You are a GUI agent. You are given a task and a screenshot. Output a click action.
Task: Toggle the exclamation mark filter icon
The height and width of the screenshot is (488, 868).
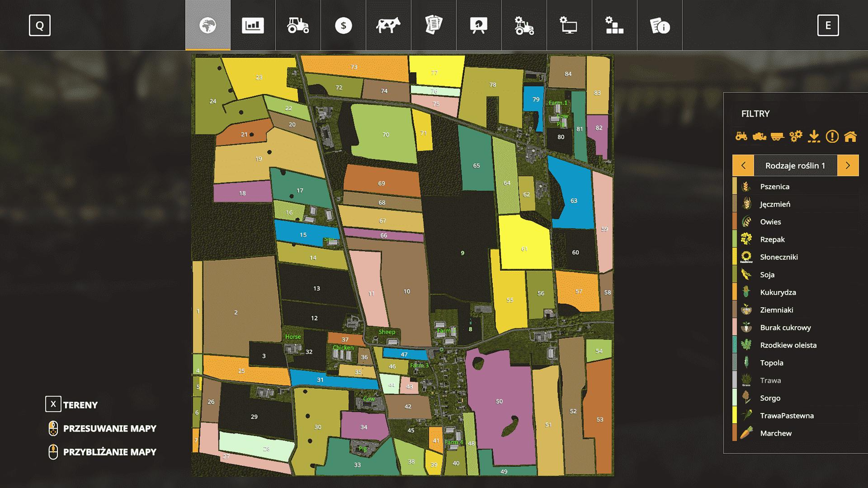pyautogui.click(x=832, y=136)
